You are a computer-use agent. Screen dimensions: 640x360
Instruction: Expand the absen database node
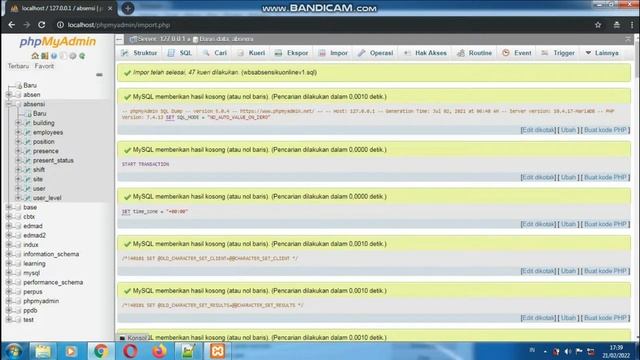(9, 95)
